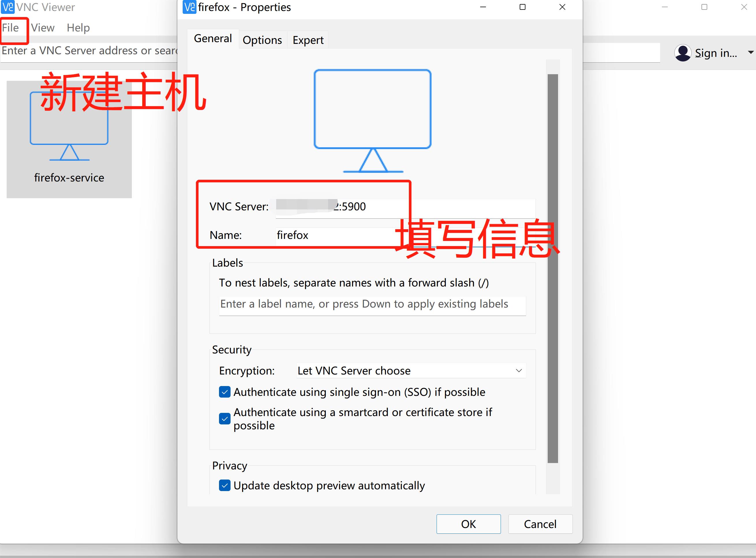Click the Properties dialog title logo icon
This screenshot has width=756, height=558.
(x=189, y=7)
